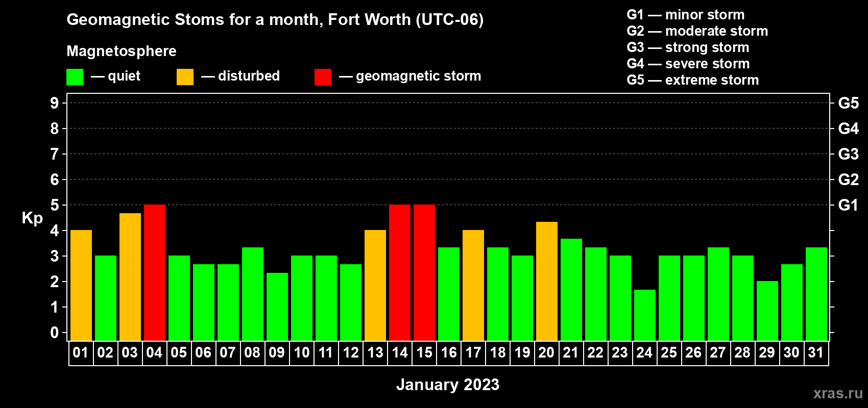Viewport: 868px width, 408px height.
Task: Click the green bar for day 09
Action: pyautogui.click(x=277, y=307)
